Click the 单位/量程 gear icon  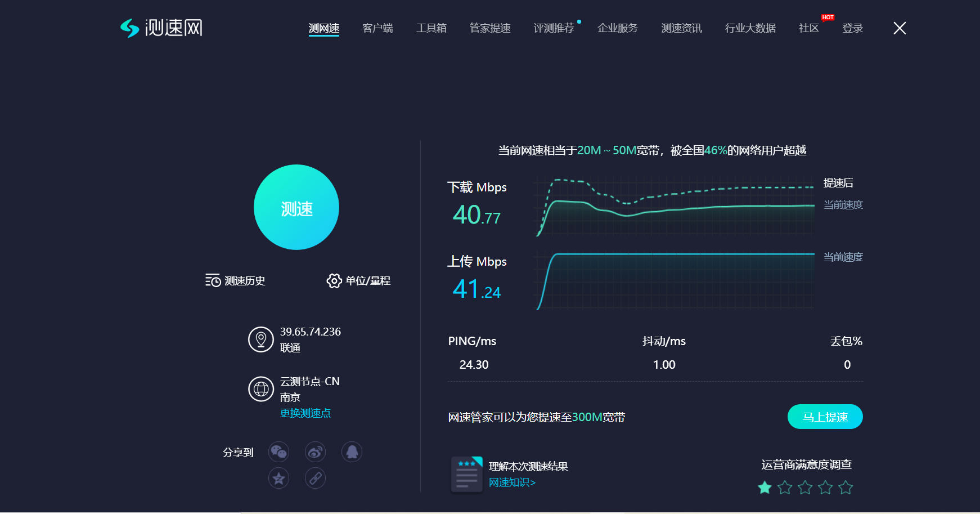(334, 280)
